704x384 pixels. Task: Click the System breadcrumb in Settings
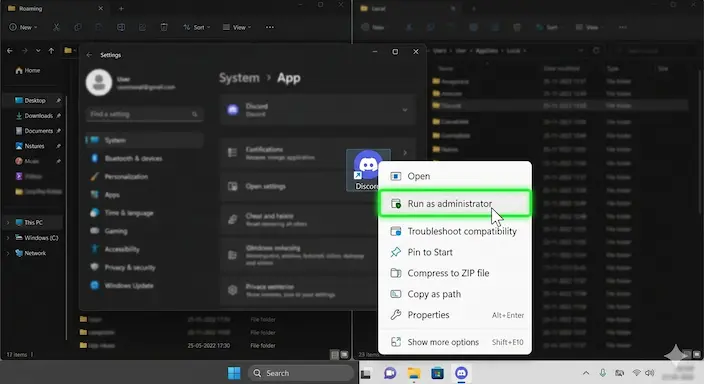239,78
